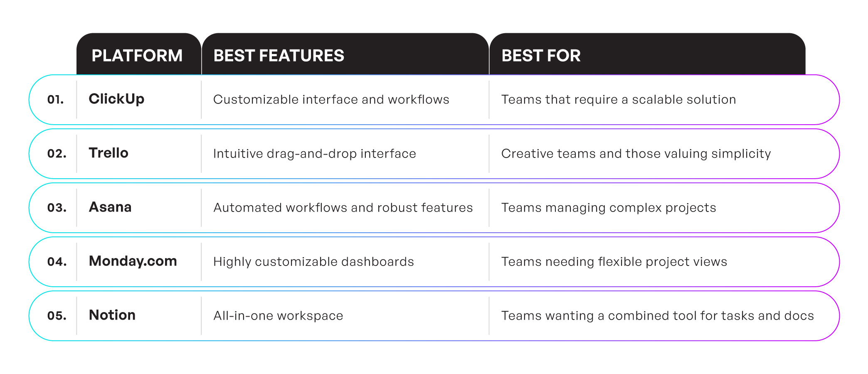Select row number 03.

click(x=57, y=208)
